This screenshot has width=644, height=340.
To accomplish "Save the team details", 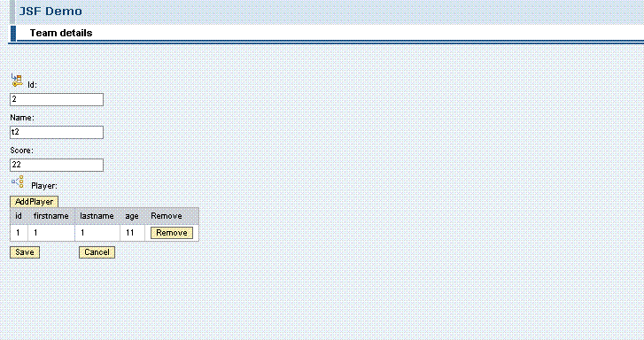I will click(25, 252).
